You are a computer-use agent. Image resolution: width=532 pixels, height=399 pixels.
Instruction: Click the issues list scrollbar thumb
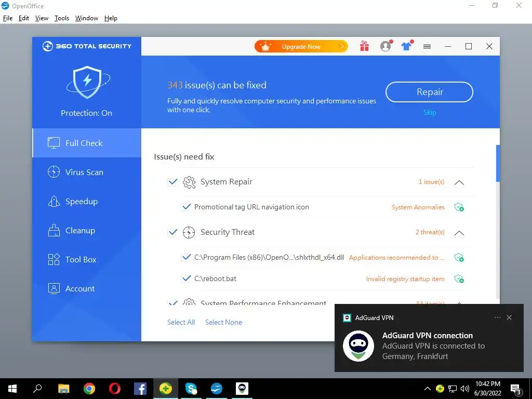click(x=498, y=163)
